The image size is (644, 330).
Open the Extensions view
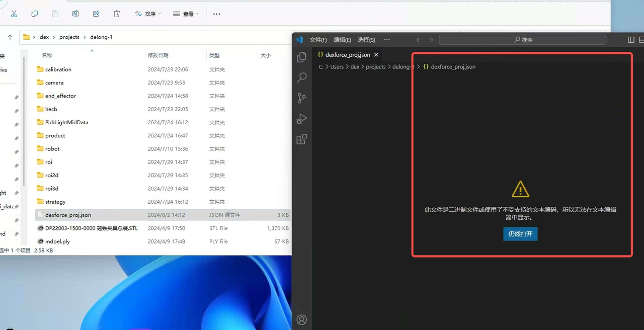tap(302, 139)
